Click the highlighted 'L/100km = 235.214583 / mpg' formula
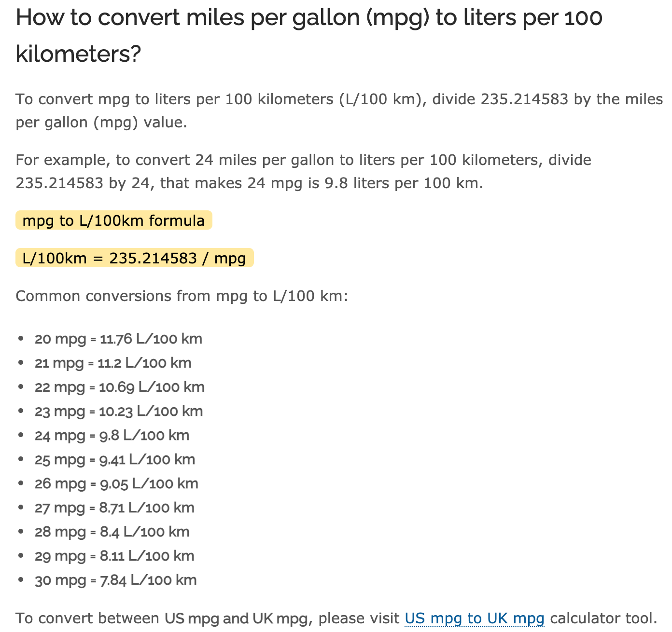Screen dimensions: 672x632 click(x=134, y=258)
